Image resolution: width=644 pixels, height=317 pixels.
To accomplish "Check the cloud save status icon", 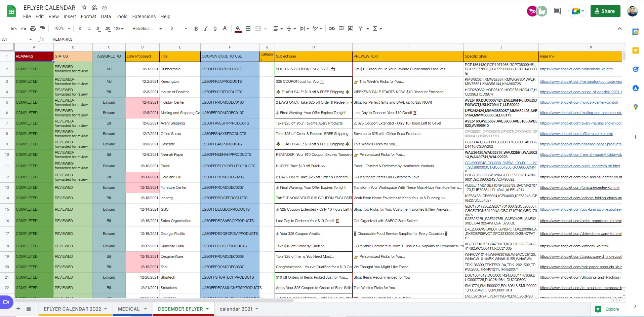I will click(105, 7).
